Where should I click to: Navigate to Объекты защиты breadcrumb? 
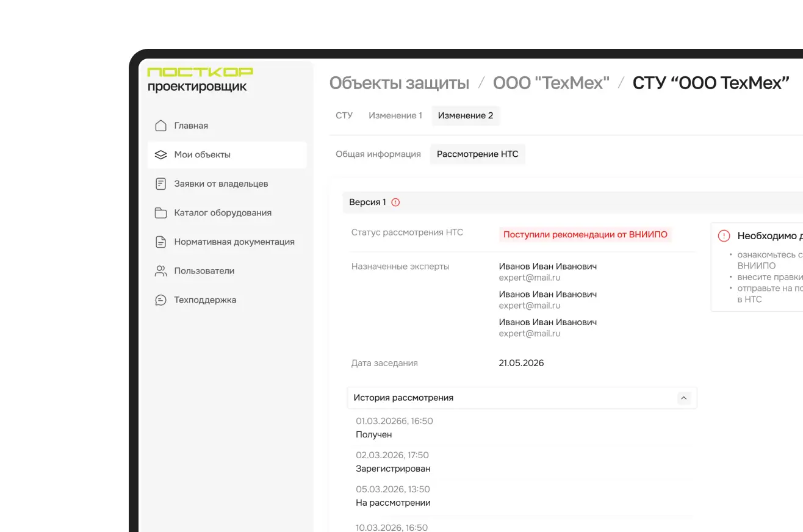[400, 84]
